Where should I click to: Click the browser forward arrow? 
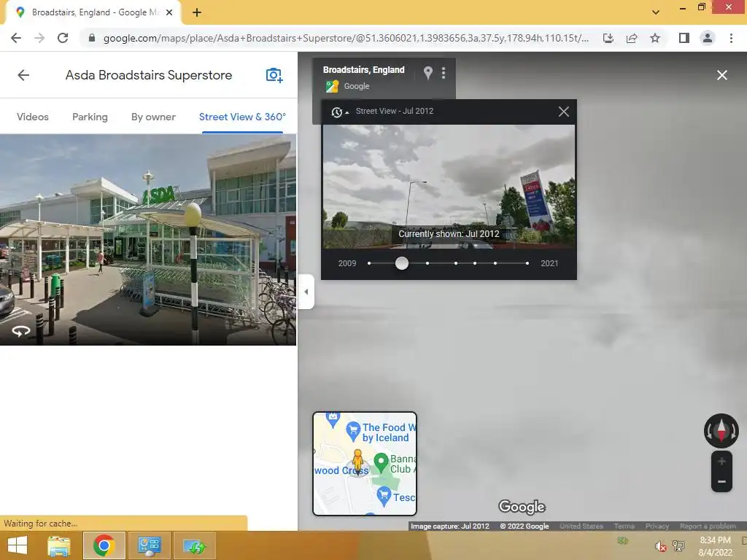(39, 38)
